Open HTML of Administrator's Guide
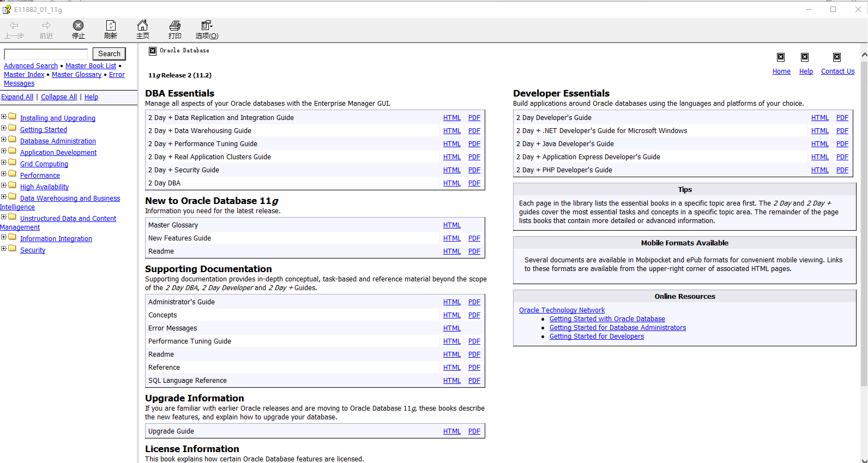The width and height of the screenshot is (868, 463). point(452,302)
